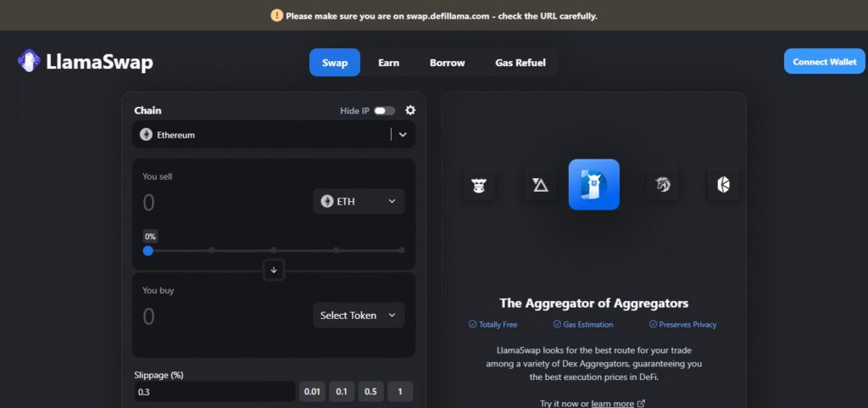Follow the learn more link
The height and width of the screenshot is (408, 868).
[x=612, y=404]
